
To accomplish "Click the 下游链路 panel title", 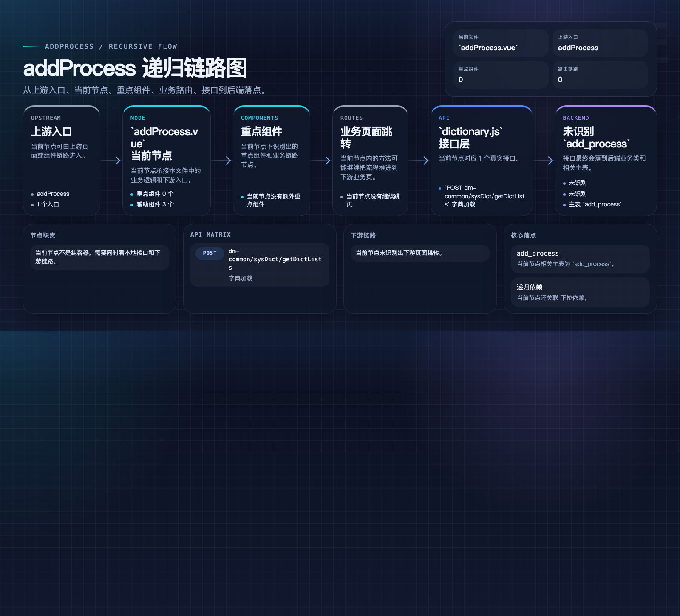I will click(363, 235).
